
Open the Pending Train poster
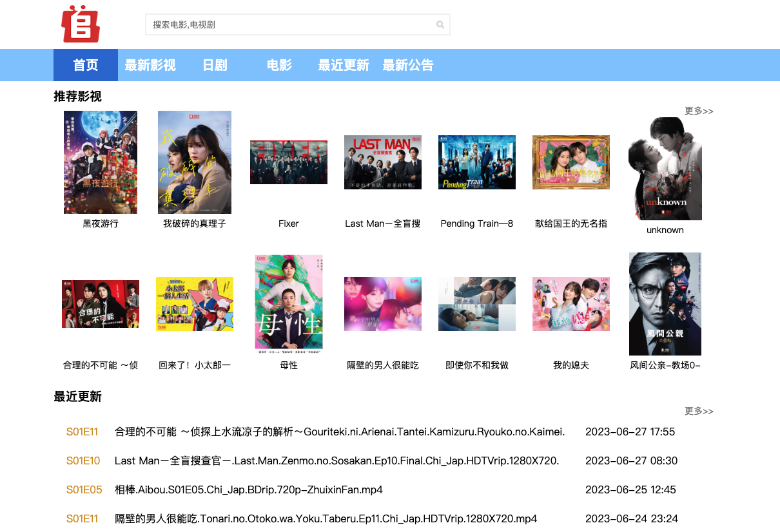pos(477,162)
